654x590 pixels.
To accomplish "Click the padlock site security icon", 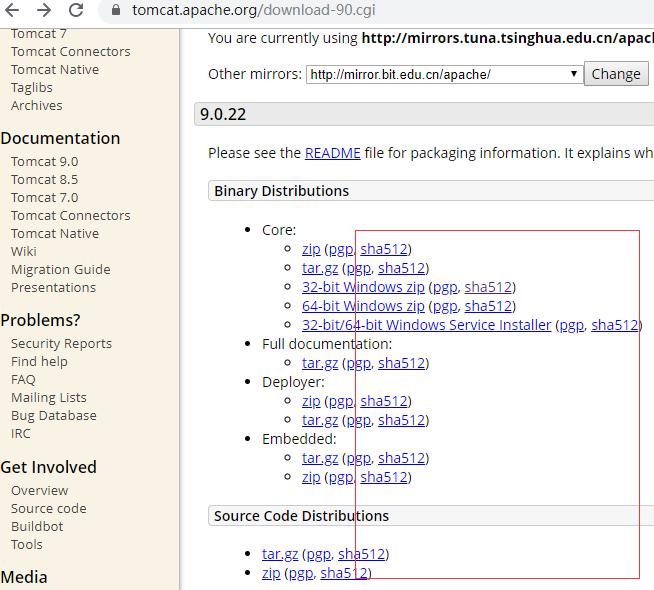I will (x=117, y=12).
